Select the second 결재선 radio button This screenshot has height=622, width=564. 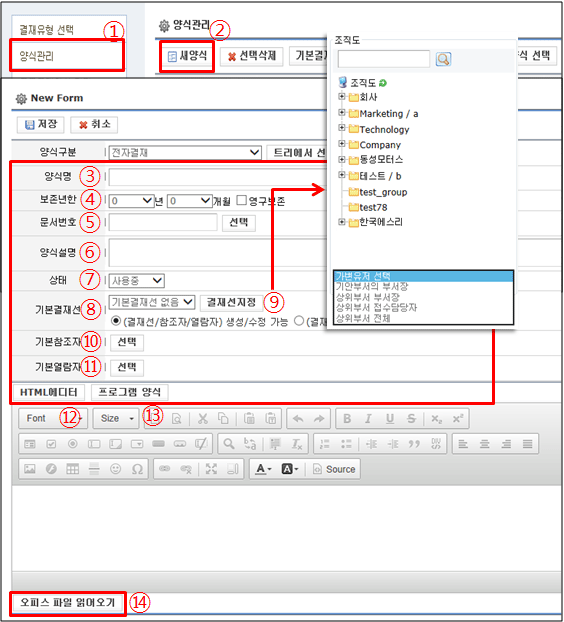coord(299,321)
